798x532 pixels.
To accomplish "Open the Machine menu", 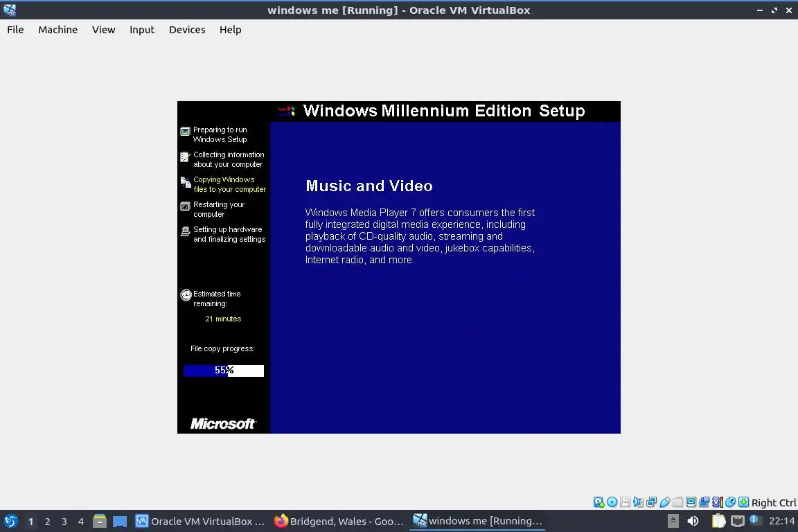I will coord(58,30).
